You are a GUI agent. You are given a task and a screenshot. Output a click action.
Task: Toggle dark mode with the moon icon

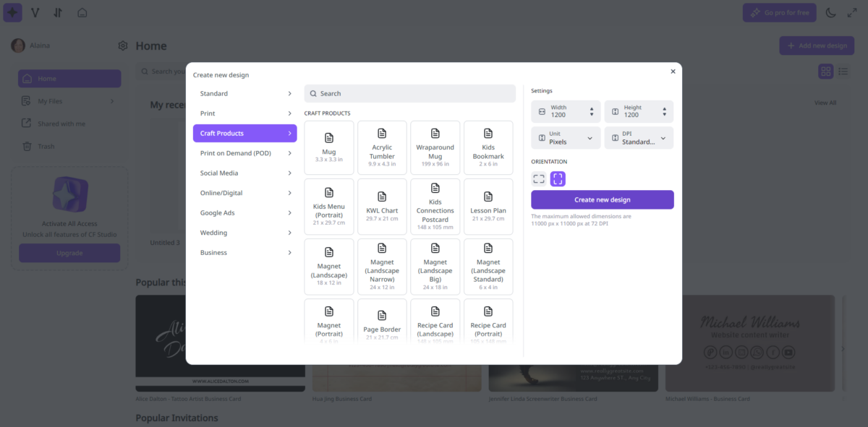(831, 12)
